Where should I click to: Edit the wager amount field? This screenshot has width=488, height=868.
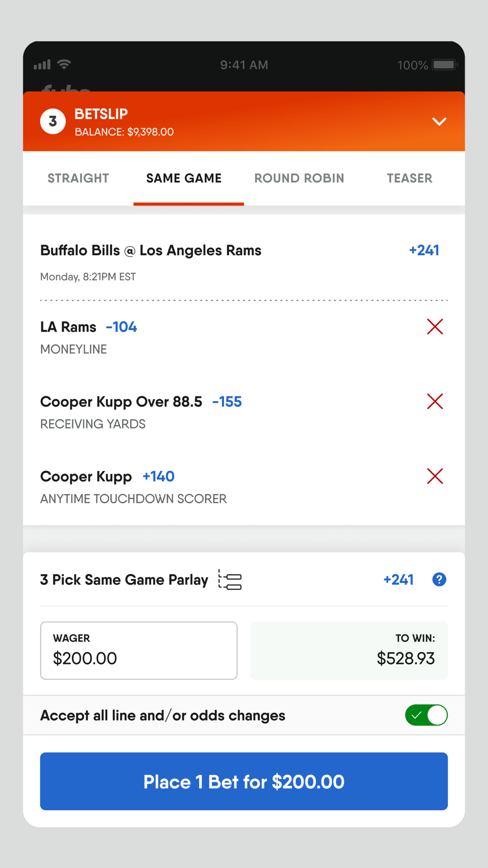point(139,651)
